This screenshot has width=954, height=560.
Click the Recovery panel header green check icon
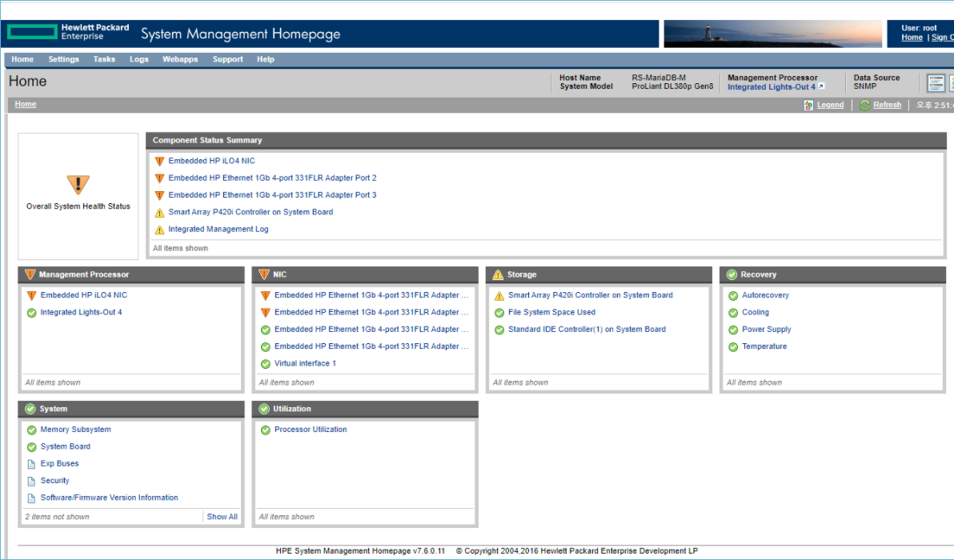tap(732, 275)
